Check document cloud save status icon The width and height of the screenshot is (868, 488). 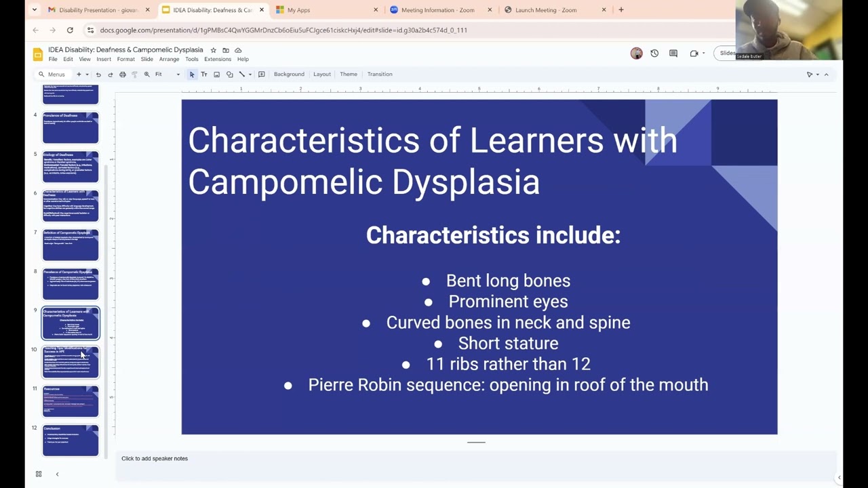point(238,50)
